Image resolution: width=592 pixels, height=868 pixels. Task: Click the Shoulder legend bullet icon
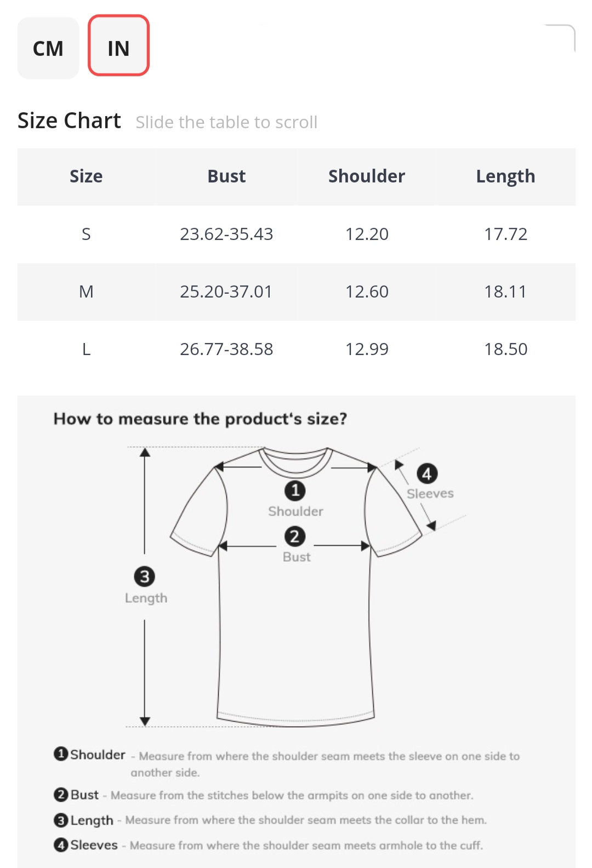pos(61,754)
